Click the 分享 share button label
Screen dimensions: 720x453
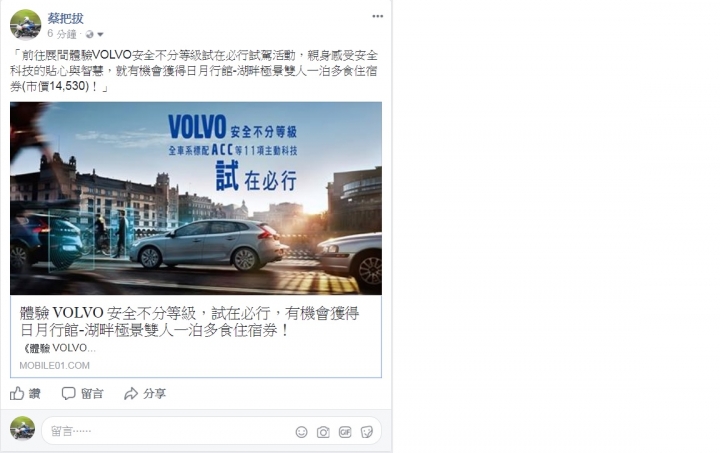click(x=154, y=393)
